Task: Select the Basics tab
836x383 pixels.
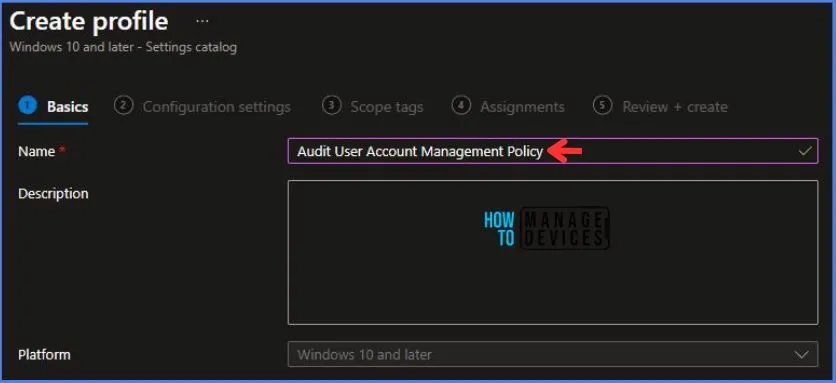Action: coord(53,107)
